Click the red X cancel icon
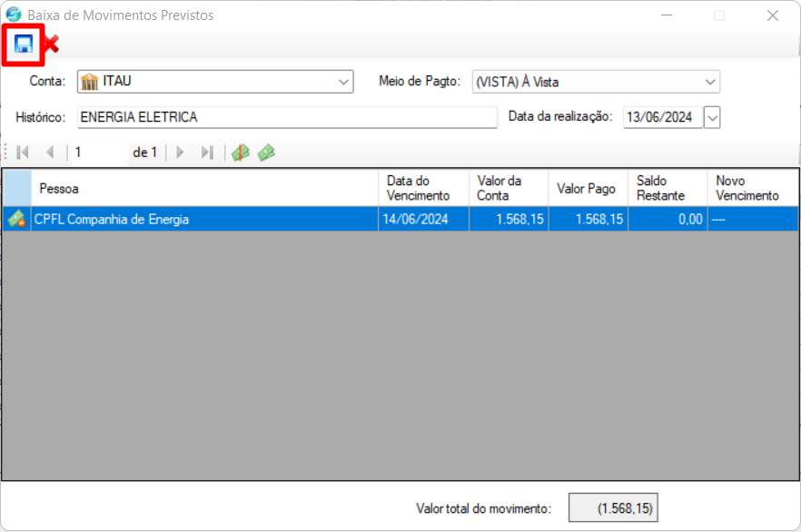This screenshot has height=532, width=801. coord(51,44)
